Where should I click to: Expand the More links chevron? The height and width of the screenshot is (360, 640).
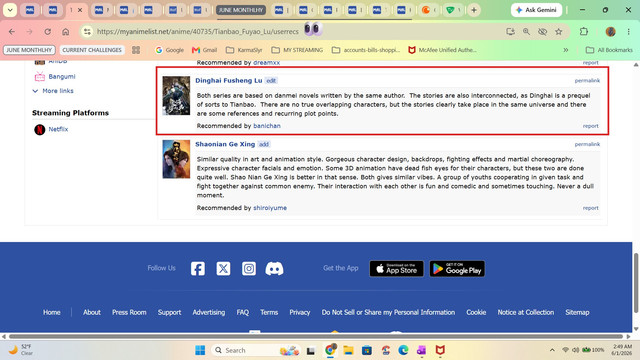(x=35, y=91)
